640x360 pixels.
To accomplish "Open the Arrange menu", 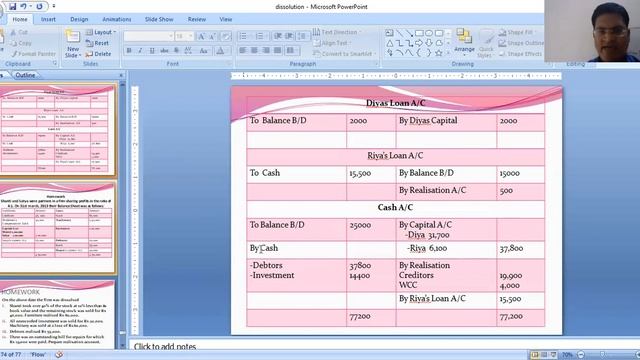I will click(x=464, y=42).
